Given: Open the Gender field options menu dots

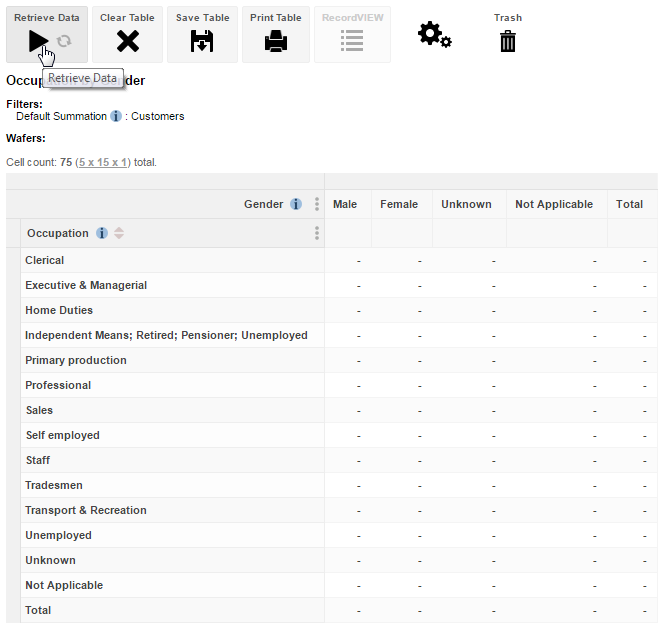Looking at the screenshot, I should coord(317,204).
